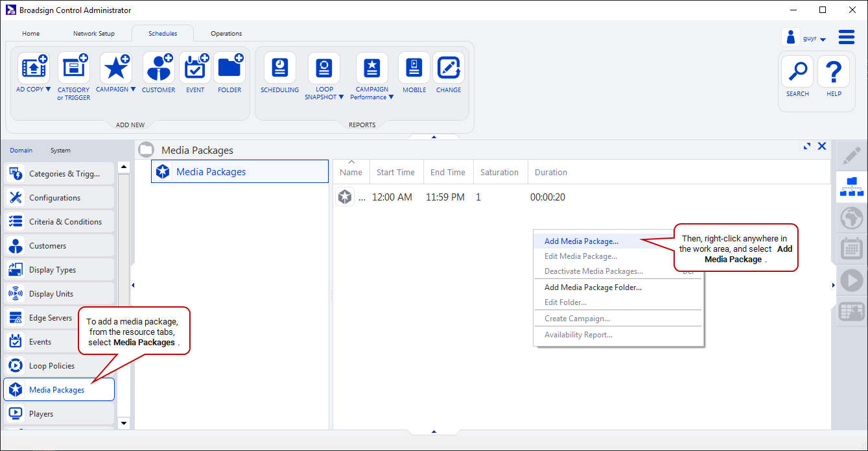Open Criteria & Conditions resource
The image size is (868, 451).
(x=59, y=222)
